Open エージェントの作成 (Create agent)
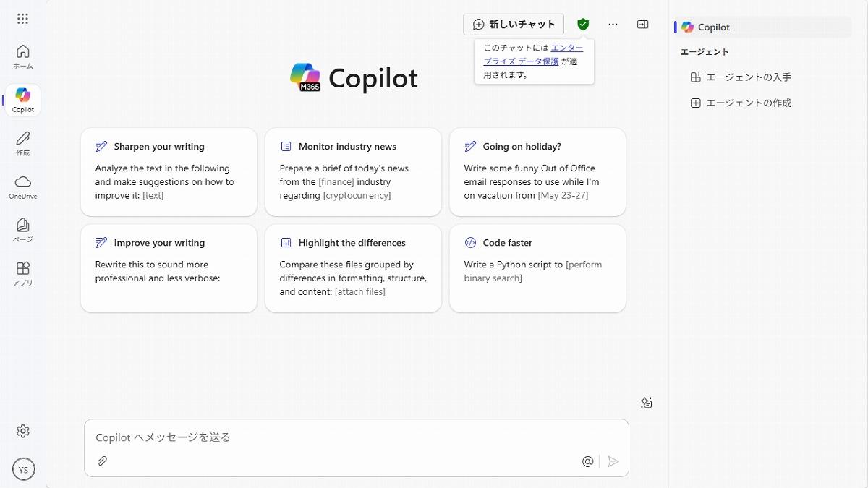The image size is (868, 488). pyautogui.click(x=741, y=103)
